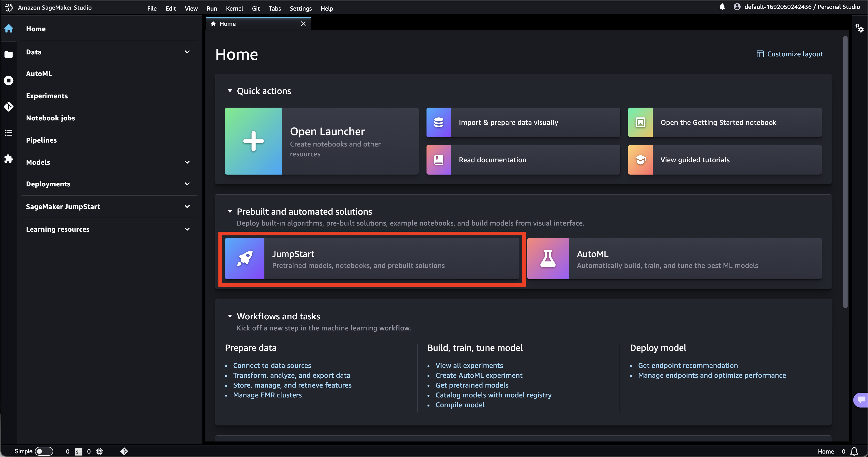The image size is (868, 457).
Task: Collapse the Quick actions section
Action: click(x=230, y=91)
